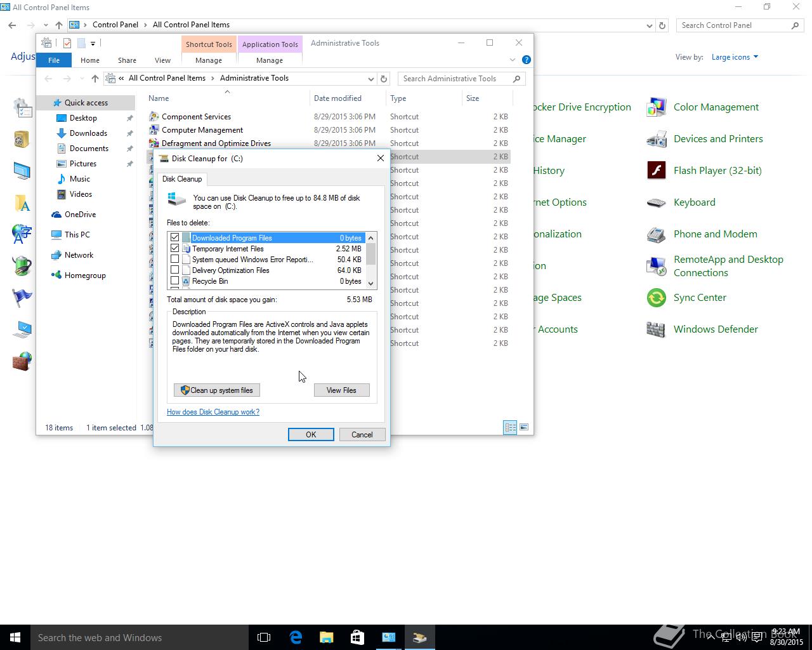Select Homegroup in the navigation pane
The width and height of the screenshot is (812, 650).
pos(85,275)
